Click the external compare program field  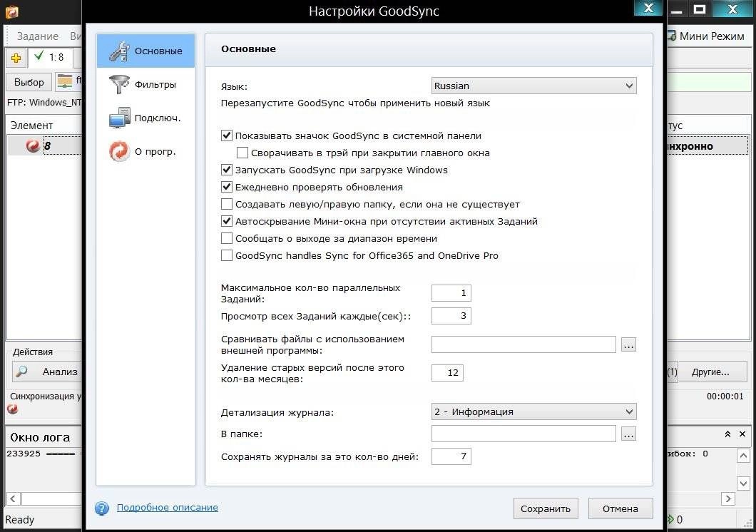(523, 344)
